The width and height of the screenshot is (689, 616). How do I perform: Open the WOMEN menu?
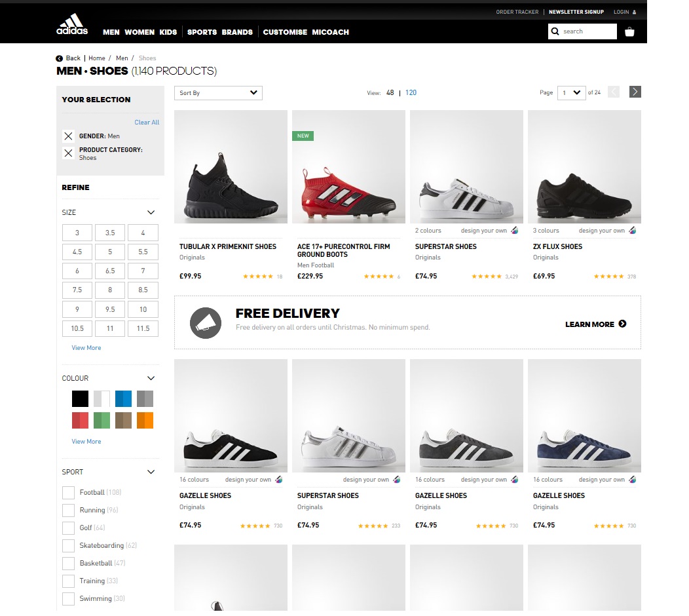139,31
